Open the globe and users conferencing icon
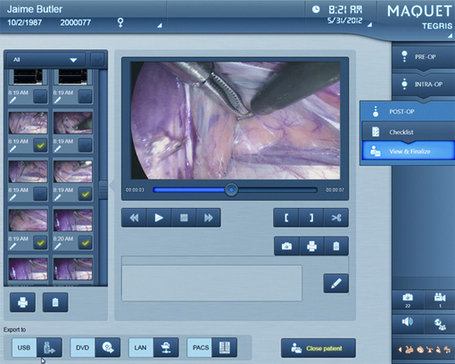This screenshot has height=364, width=455. 440,324
